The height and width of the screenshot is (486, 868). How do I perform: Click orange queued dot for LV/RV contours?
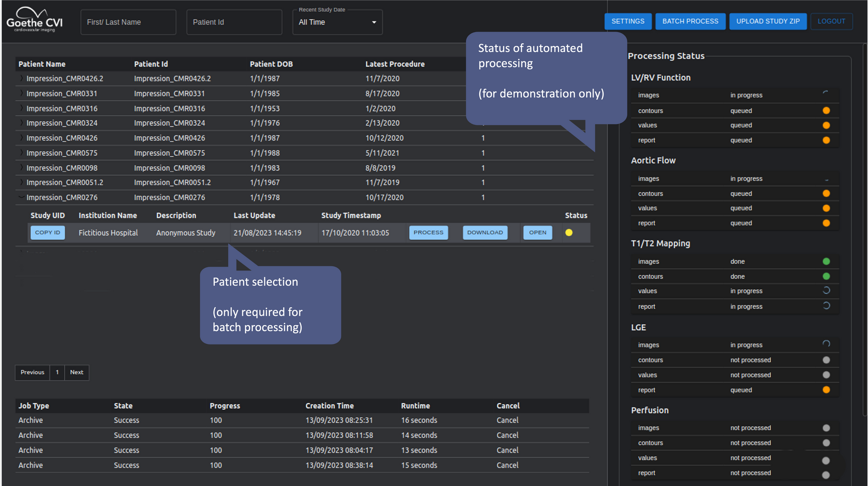(x=826, y=111)
